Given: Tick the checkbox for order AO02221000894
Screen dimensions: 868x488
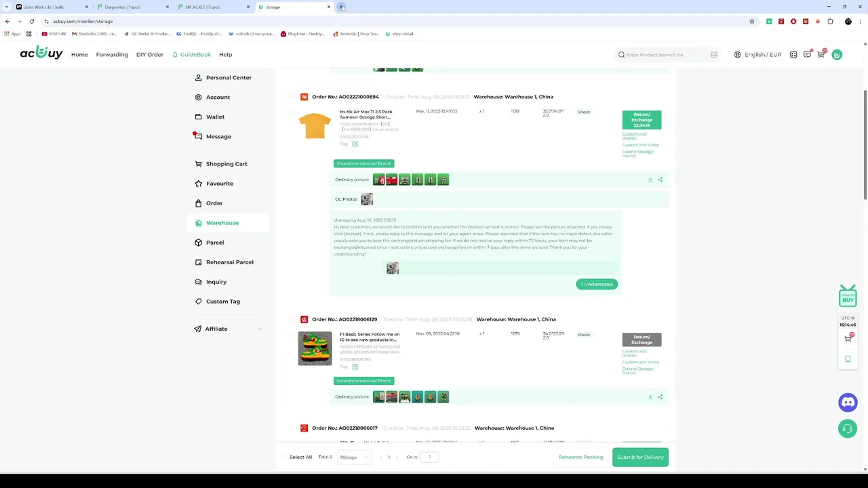Looking at the screenshot, I should (x=292, y=97).
